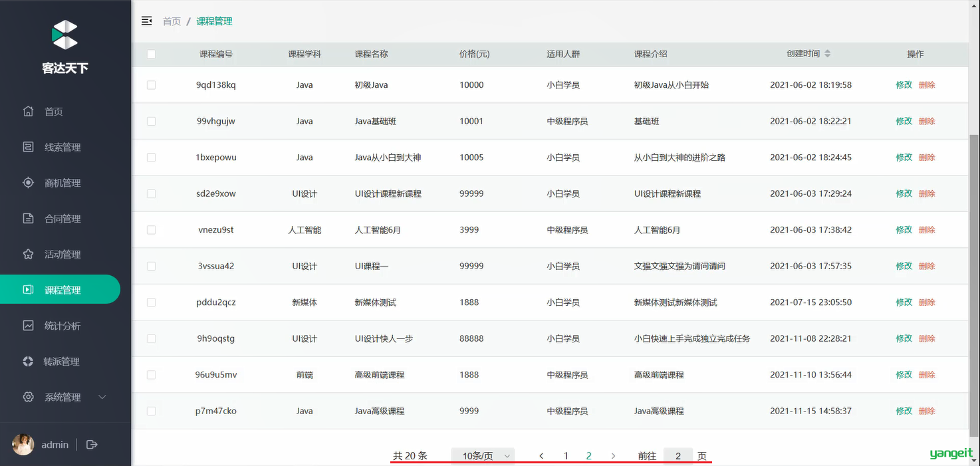980x466 pixels.
Task: Go to next page arrow
Action: click(x=613, y=456)
